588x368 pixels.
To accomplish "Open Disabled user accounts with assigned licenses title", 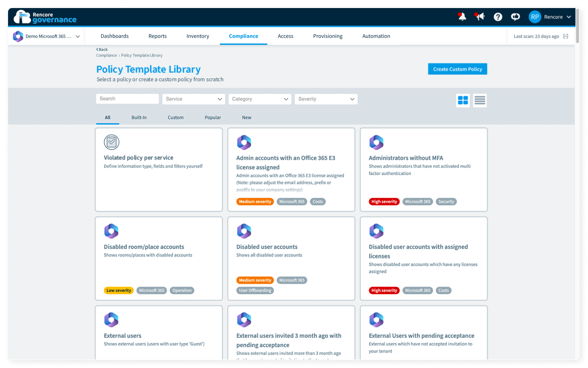I will pos(418,251).
